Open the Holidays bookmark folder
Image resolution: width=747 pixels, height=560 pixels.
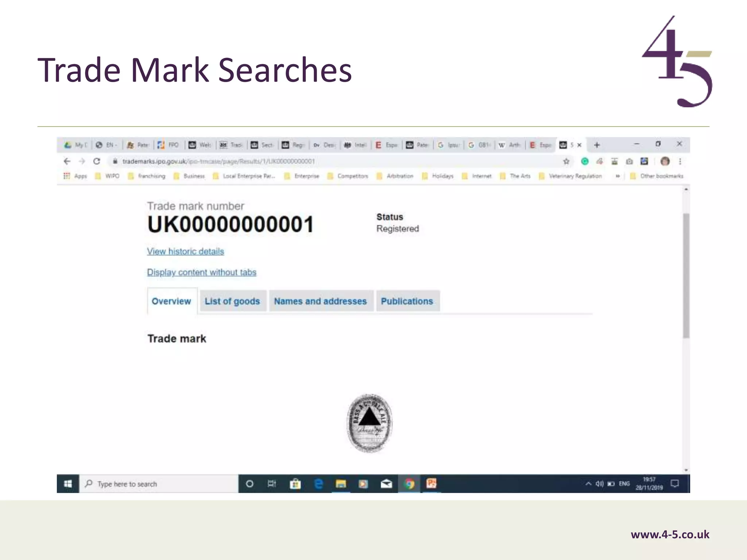(438, 176)
